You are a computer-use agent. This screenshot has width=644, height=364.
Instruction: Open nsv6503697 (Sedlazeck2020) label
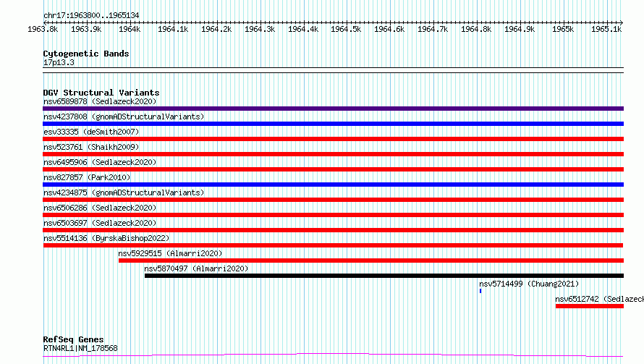tap(100, 223)
